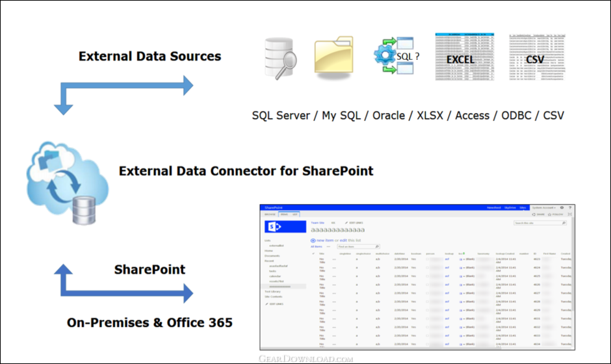
Task: Click EDIT LINKS next to Team Site
Action: (x=354, y=223)
